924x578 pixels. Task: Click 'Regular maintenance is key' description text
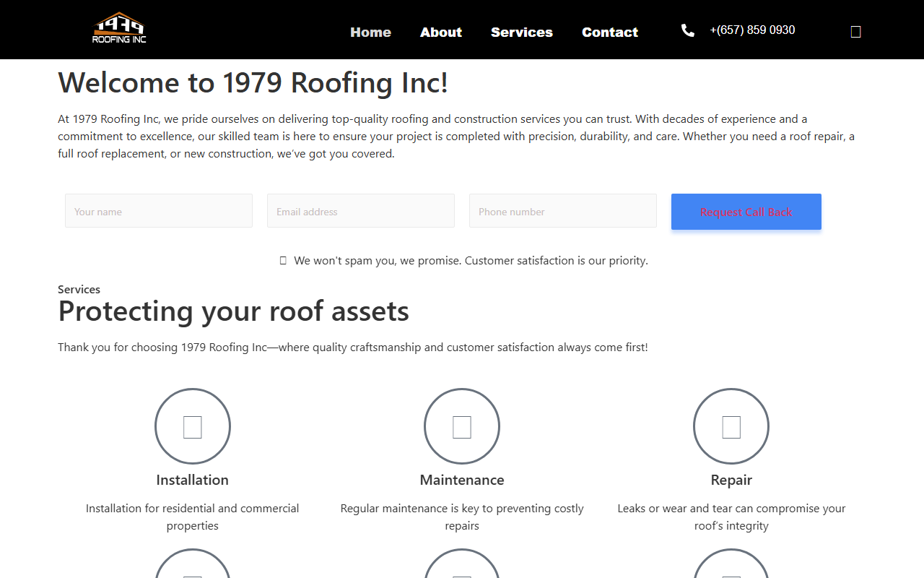[462, 517]
